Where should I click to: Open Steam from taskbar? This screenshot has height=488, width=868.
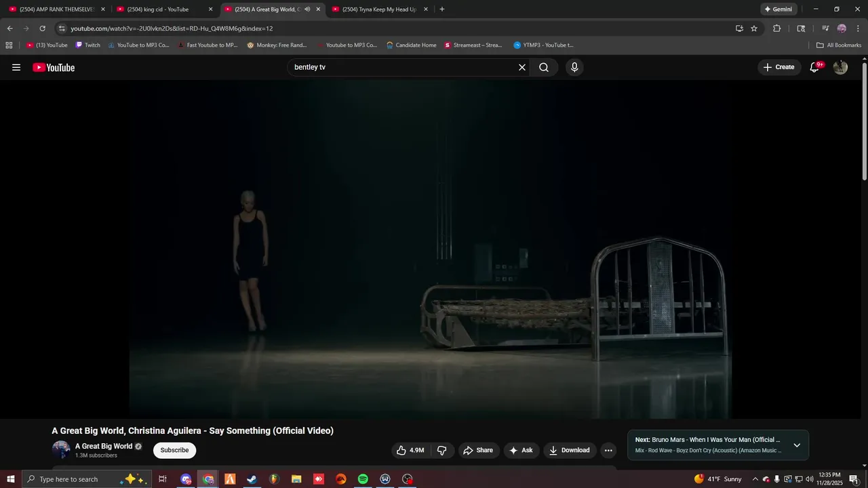252,479
